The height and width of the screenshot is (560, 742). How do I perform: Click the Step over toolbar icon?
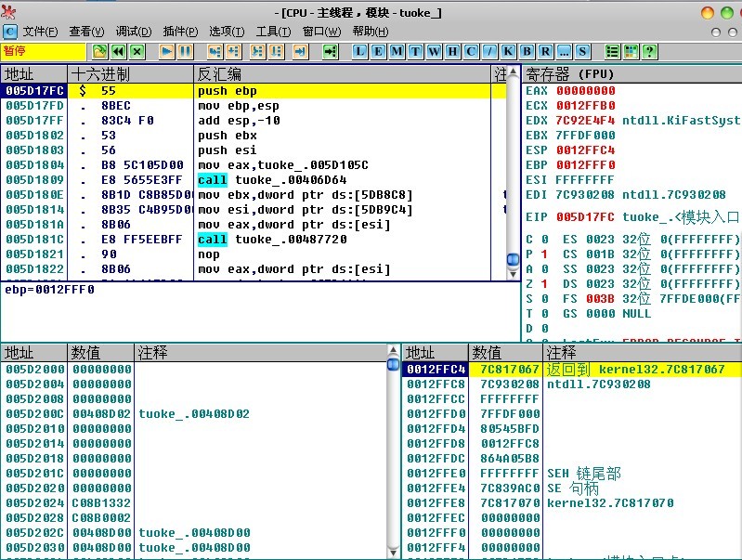point(233,51)
